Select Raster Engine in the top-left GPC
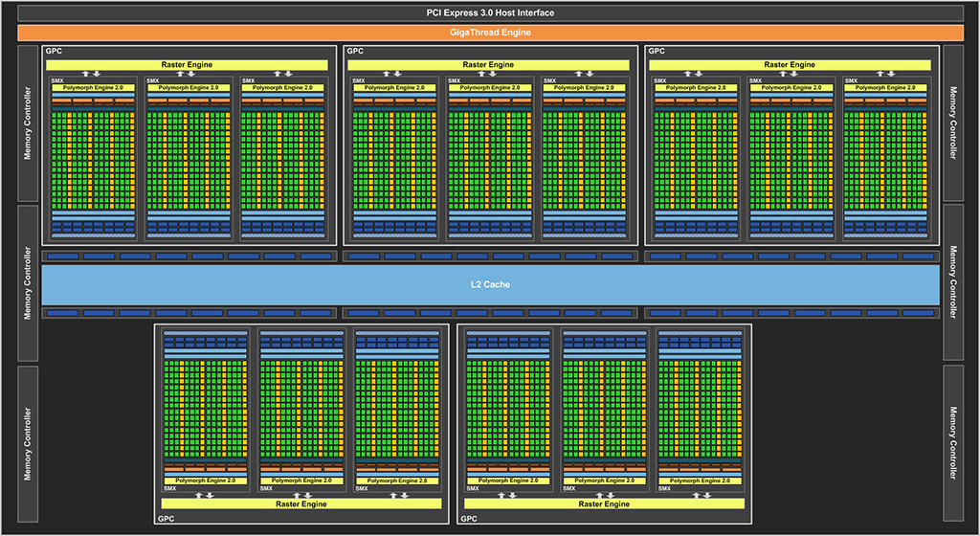This screenshot has width=980, height=536. [x=187, y=65]
